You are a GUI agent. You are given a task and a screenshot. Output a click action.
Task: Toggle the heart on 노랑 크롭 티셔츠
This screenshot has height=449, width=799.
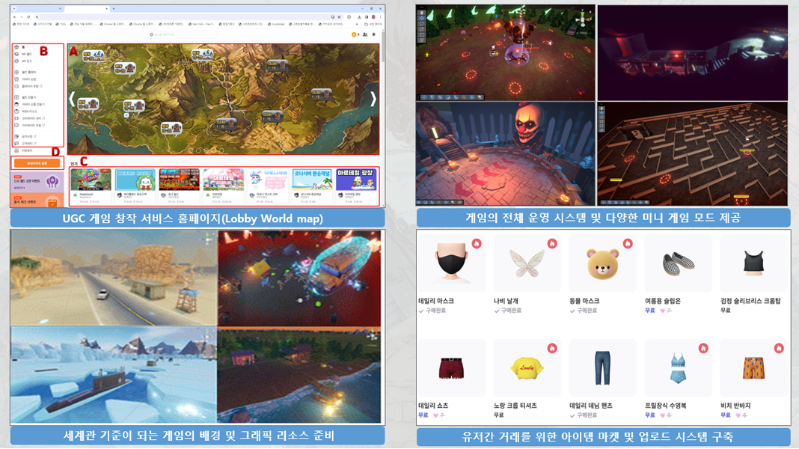coord(553,348)
